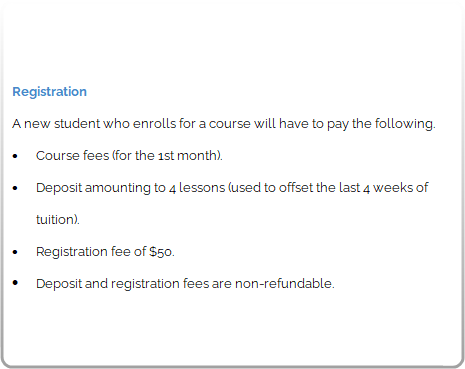Click the non-refundable deposit statement
This screenshot has width=465, height=369.
[x=185, y=284]
